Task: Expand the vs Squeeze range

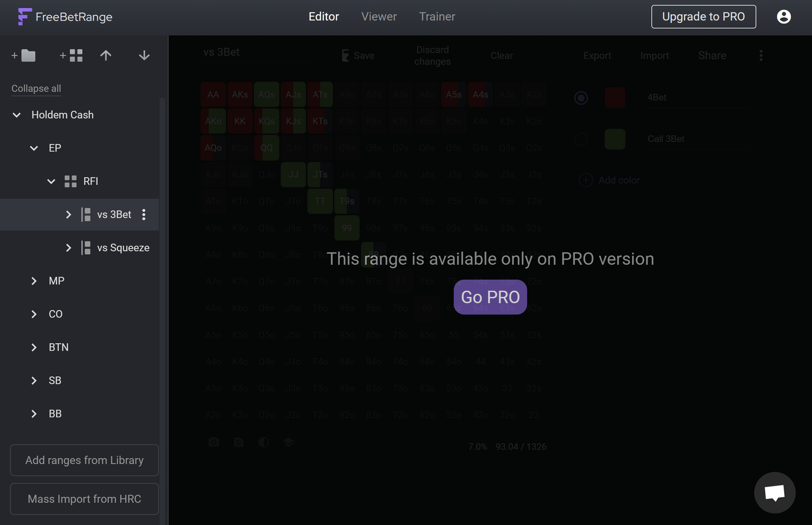Action: (69, 248)
